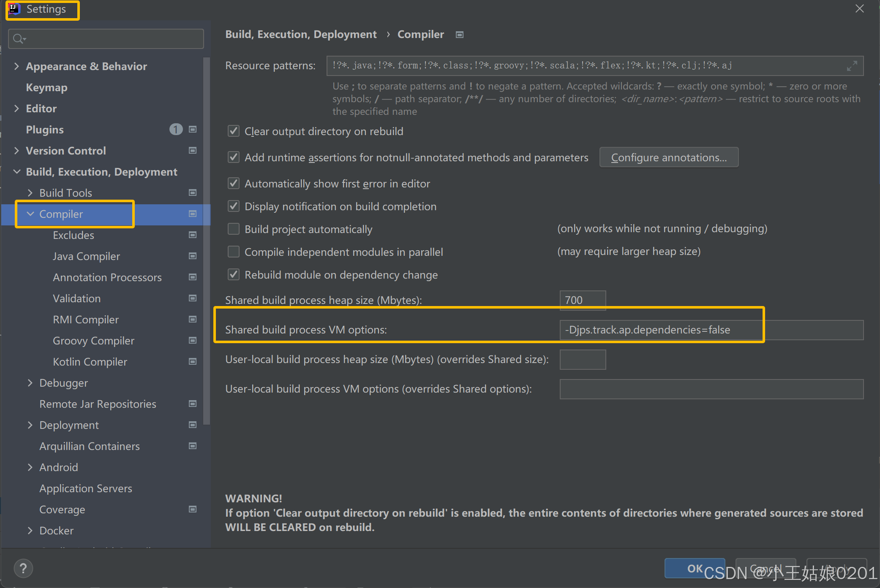
Task: Click the Configure annotations button
Action: [x=668, y=157]
